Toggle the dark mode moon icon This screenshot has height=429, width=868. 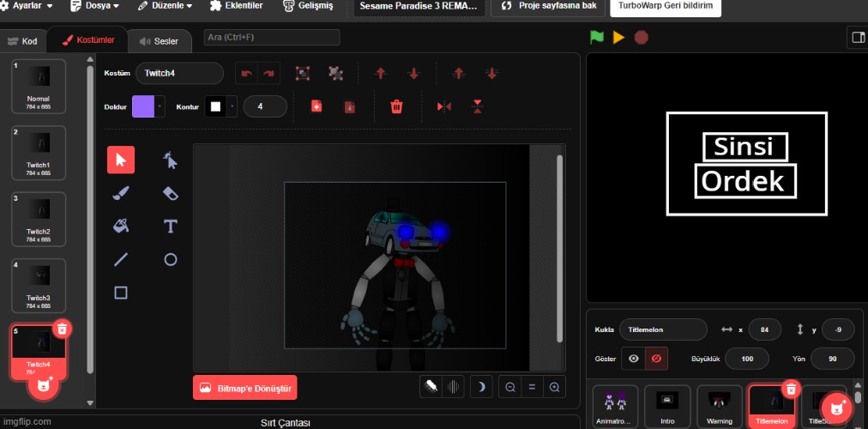coord(482,387)
